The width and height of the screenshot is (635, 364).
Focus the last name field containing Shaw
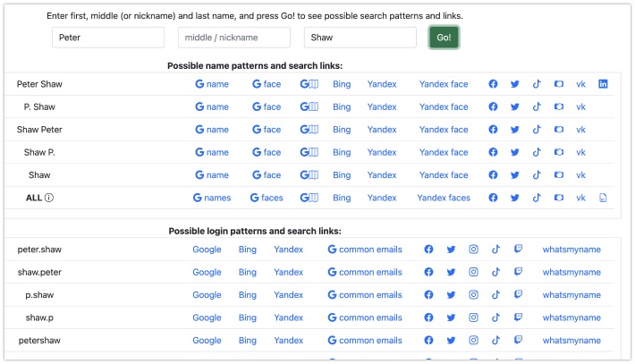pyautogui.click(x=360, y=38)
